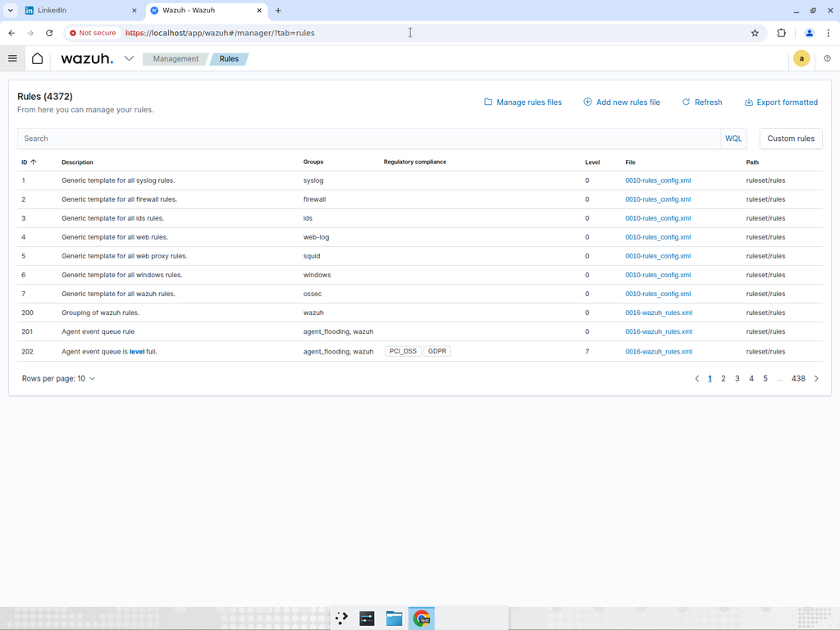Screen dimensions: 840x630
Task: Open 0010-rules_config.xml in squid row
Action: (x=658, y=256)
